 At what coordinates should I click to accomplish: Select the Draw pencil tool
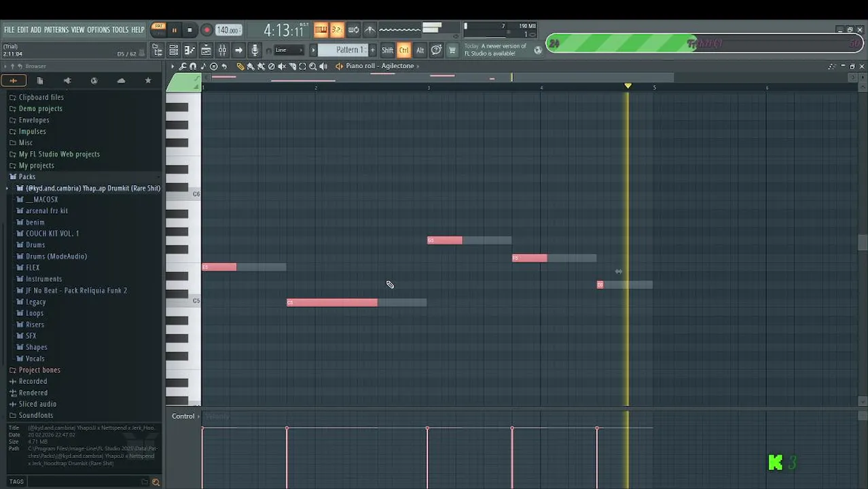click(240, 66)
